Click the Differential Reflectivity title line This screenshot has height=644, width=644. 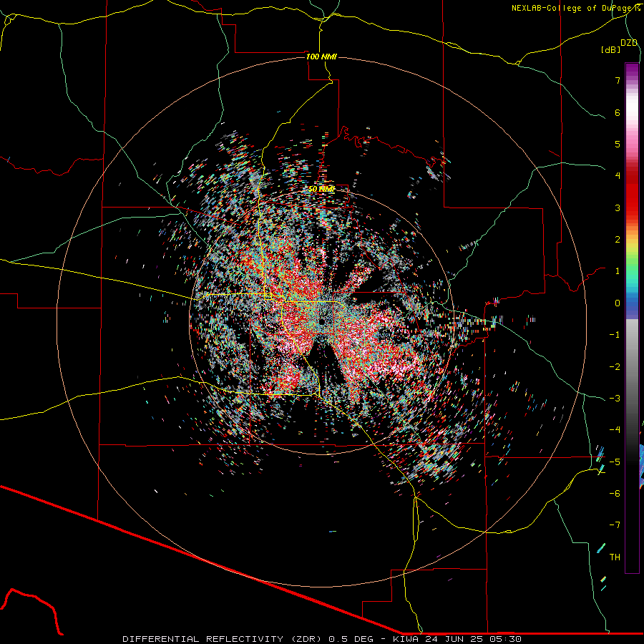322,639
